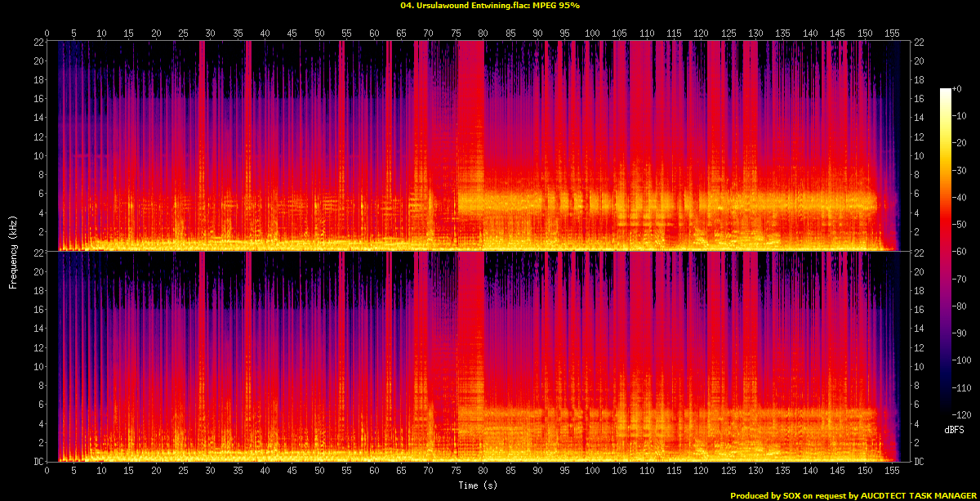Click the 16 kHz tick on the lower-right frequency axis
The height and width of the screenshot is (501, 980).
tap(918, 310)
